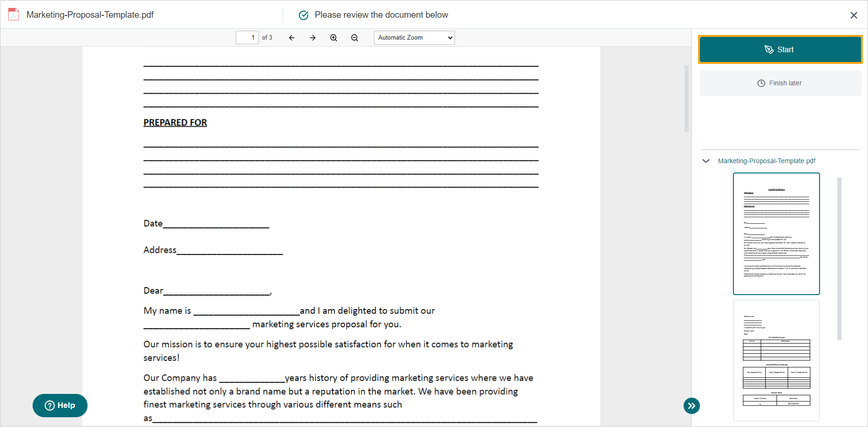The width and height of the screenshot is (868, 427).
Task: Choose Finish later
Action: (x=780, y=83)
